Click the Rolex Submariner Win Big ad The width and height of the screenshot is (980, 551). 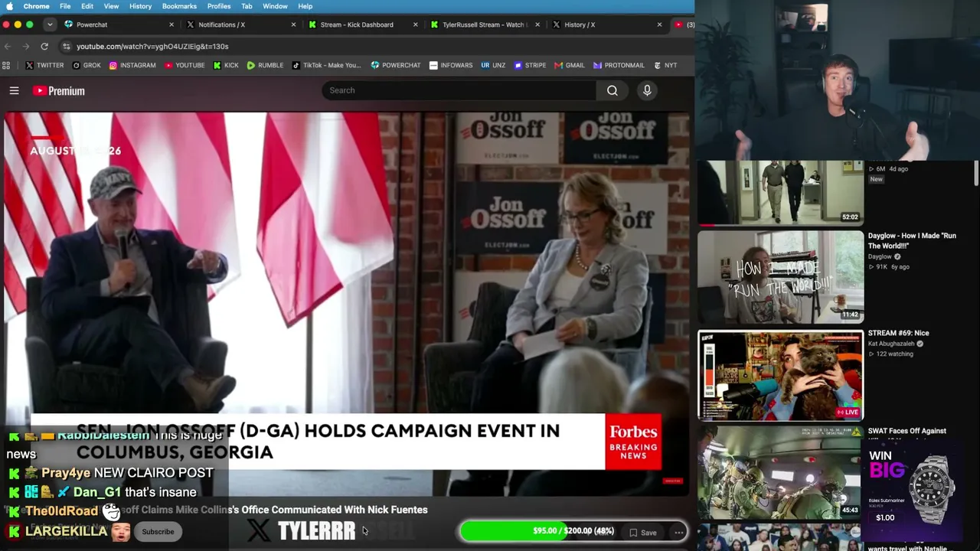912,491
